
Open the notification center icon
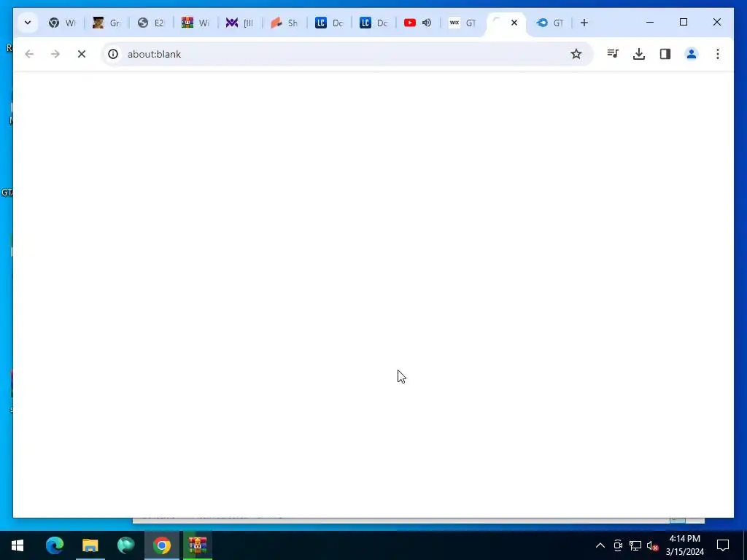point(723,545)
